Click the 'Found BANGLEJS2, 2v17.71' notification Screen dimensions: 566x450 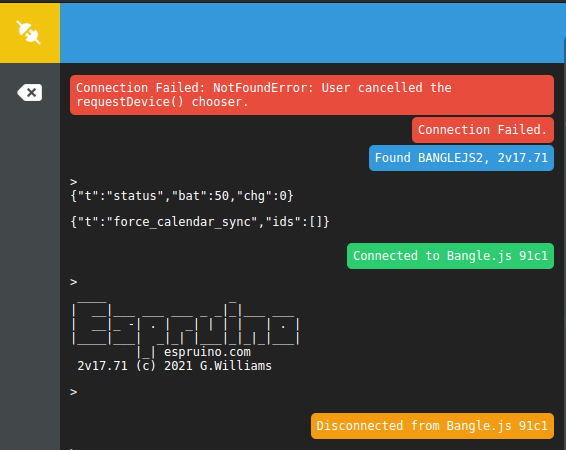tap(461, 158)
